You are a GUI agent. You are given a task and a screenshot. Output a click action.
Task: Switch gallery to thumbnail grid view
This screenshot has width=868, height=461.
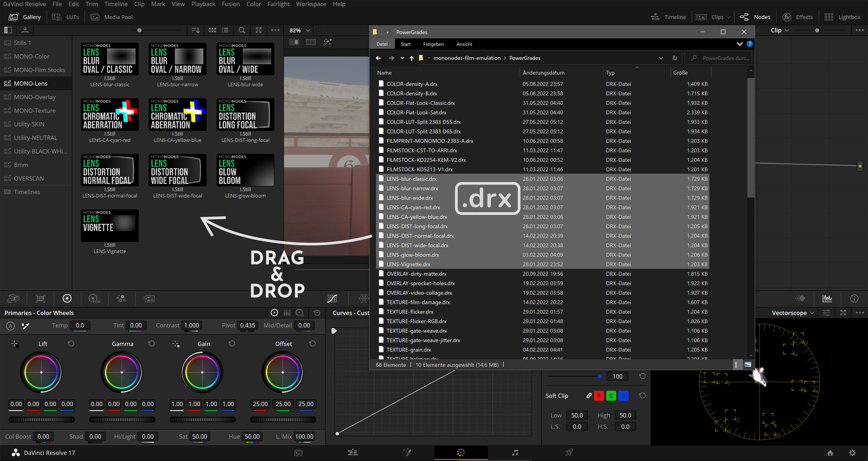(213, 30)
